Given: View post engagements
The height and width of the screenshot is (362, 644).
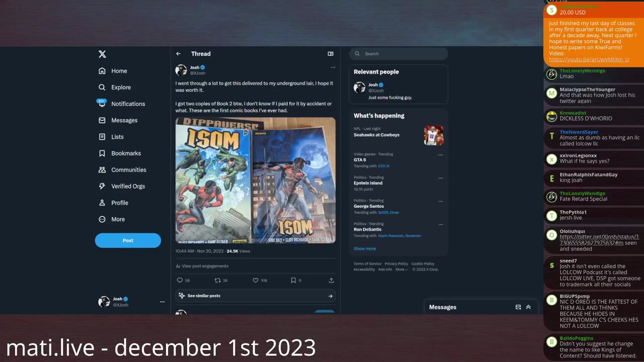Looking at the screenshot, I should point(202,266).
